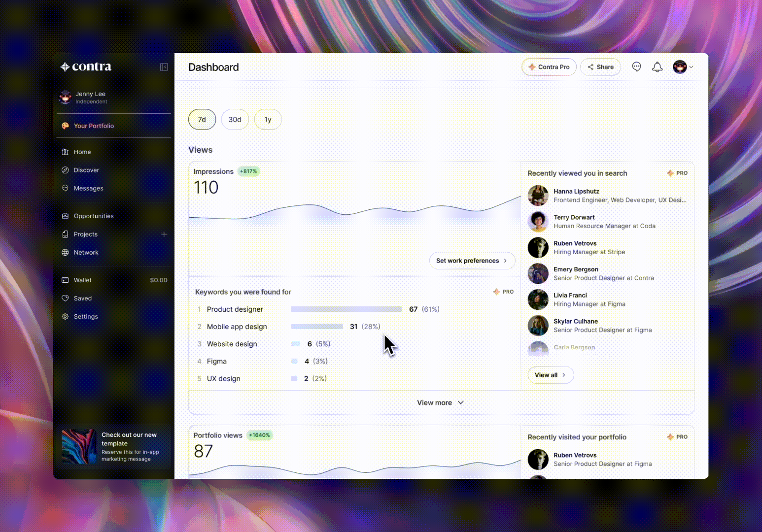
Task: Collapse the sidebar with the panel icon
Action: (x=164, y=67)
